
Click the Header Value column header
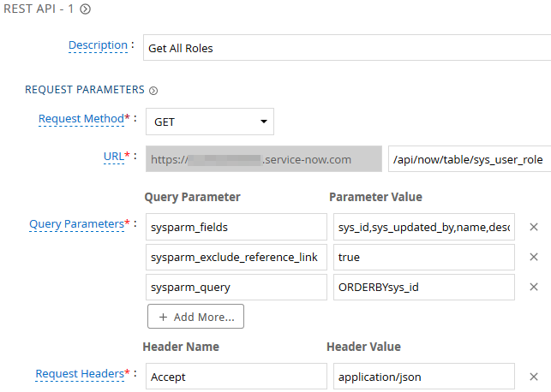(x=363, y=347)
